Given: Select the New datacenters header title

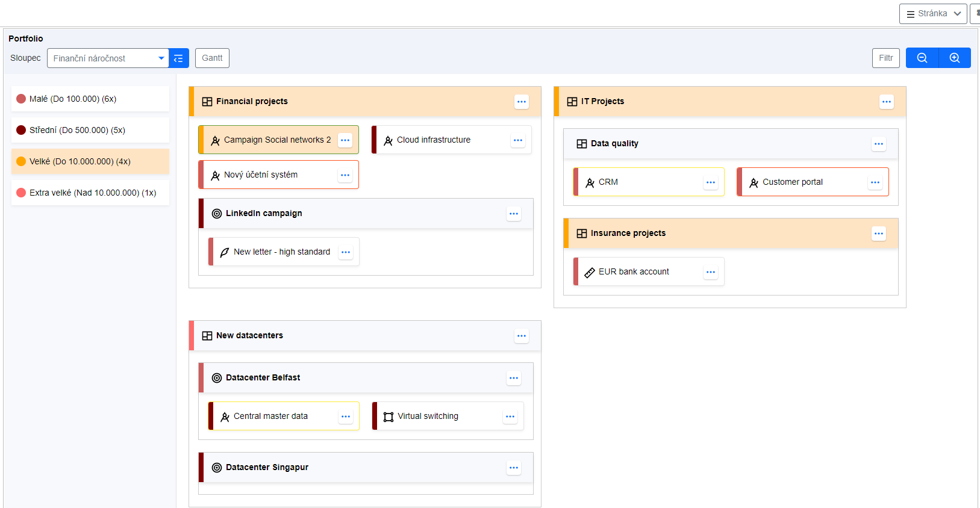Looking at the screenshot, I should tap(249, 335).
